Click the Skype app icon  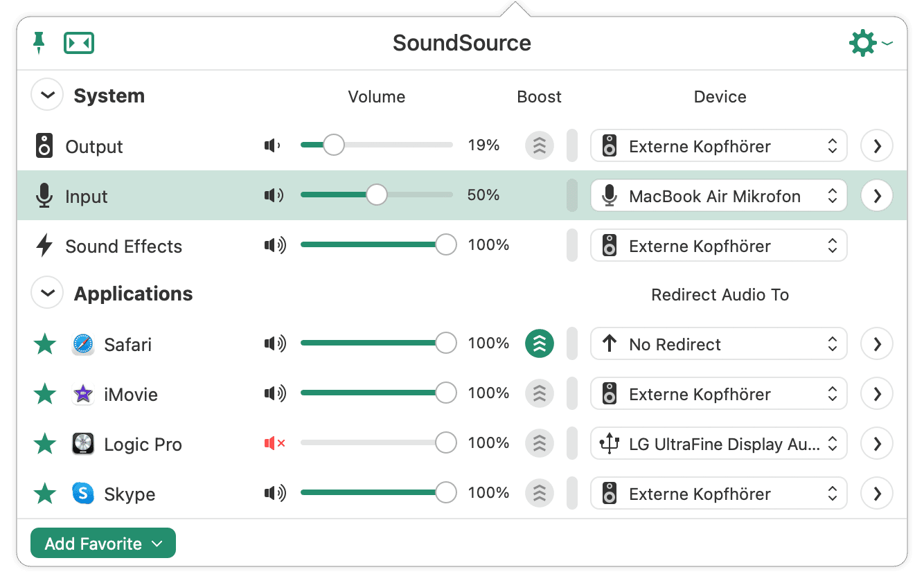tap(83, 494)
